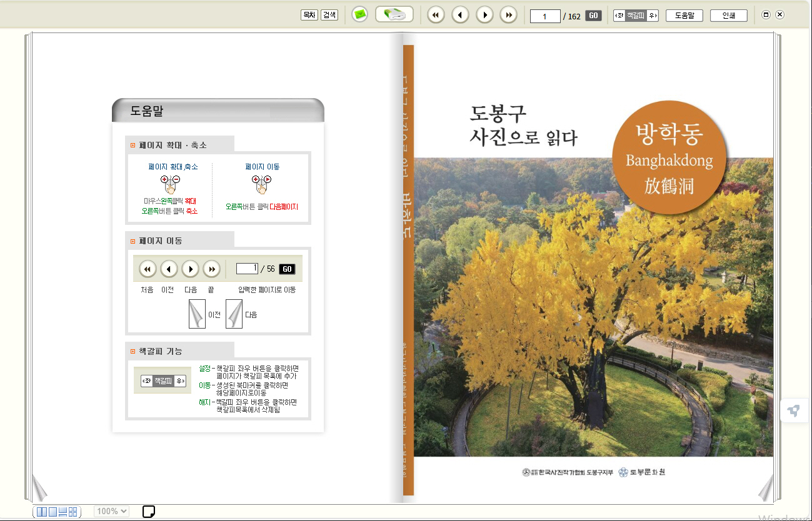Viewport: 812px width, 521px height.
Task: Click the page number input showing 1
Action: click(545, 16)
